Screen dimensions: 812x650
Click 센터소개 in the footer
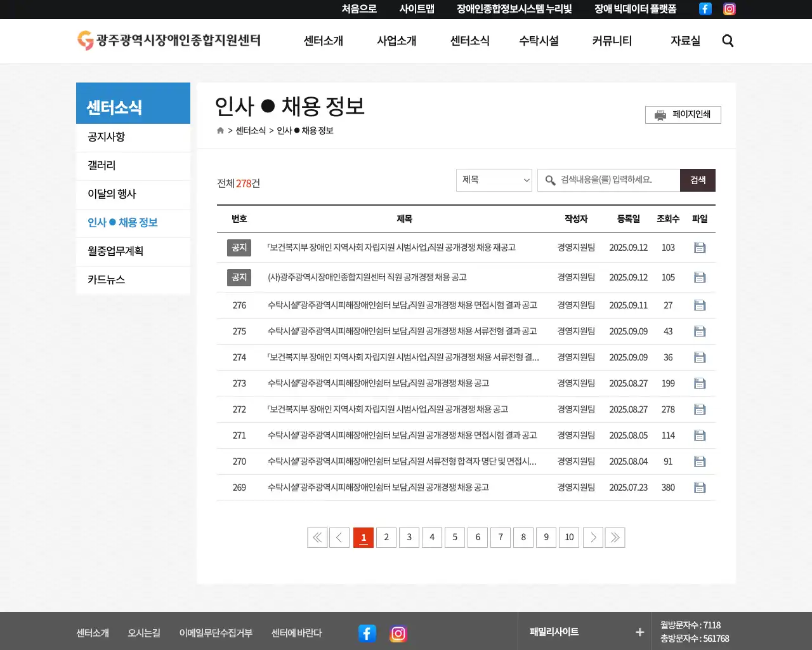93,633
